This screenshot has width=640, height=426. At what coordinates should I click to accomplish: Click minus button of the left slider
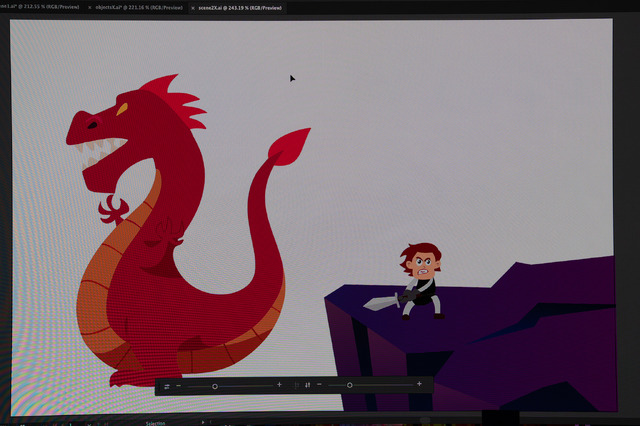178,386
